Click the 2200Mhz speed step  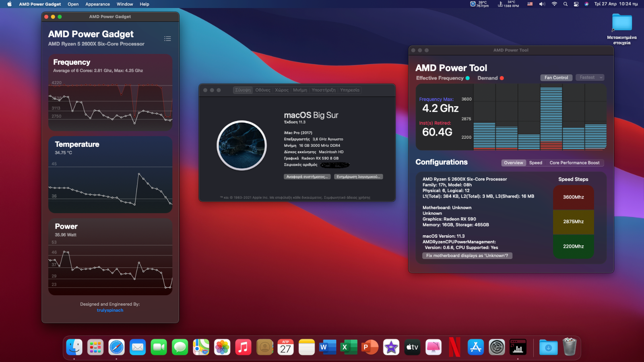(573, 246)
